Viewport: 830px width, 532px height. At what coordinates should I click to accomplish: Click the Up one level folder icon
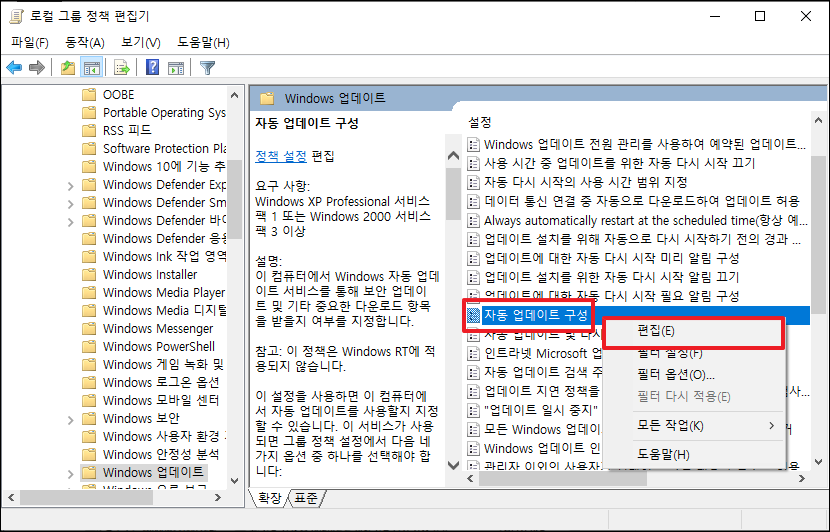[x=68, y=68]
